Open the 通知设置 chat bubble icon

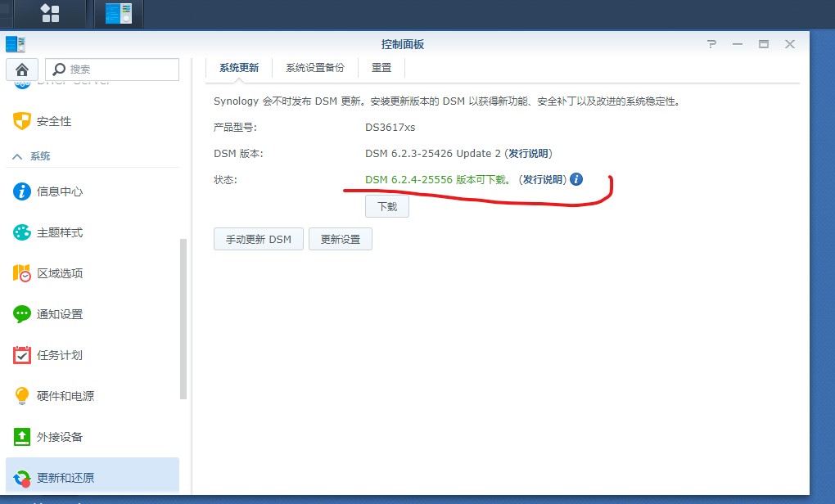pos(22,314)
